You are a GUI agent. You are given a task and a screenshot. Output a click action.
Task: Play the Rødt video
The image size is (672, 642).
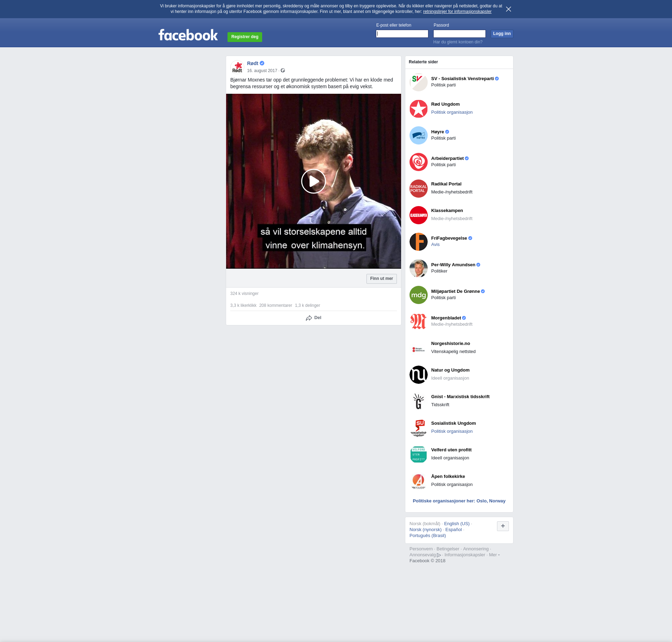point(313,181)
